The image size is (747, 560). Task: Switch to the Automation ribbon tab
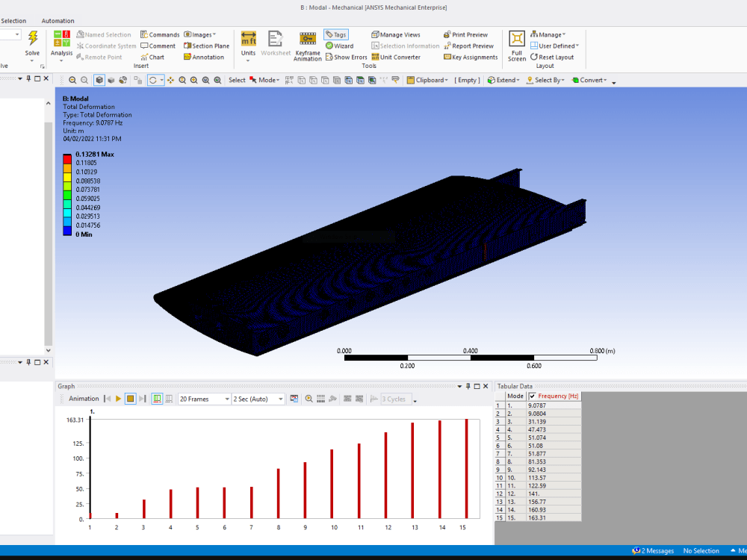[58, 21]
